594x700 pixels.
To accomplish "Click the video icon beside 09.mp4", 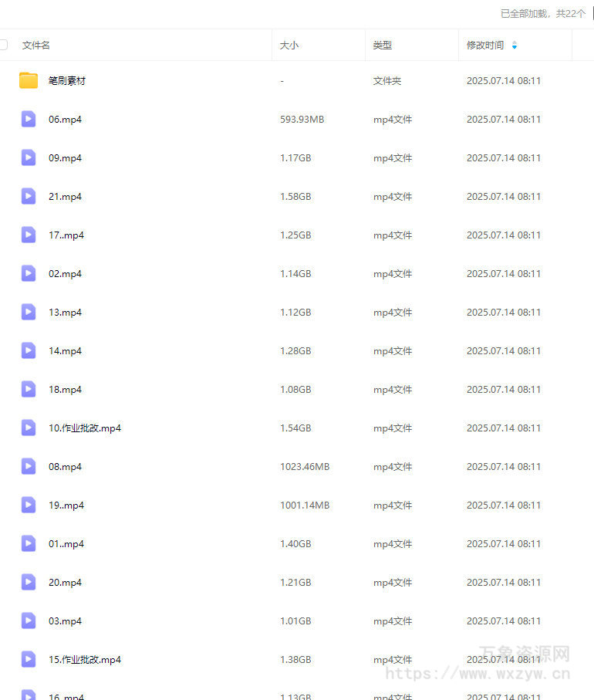I will click(29, 157).
